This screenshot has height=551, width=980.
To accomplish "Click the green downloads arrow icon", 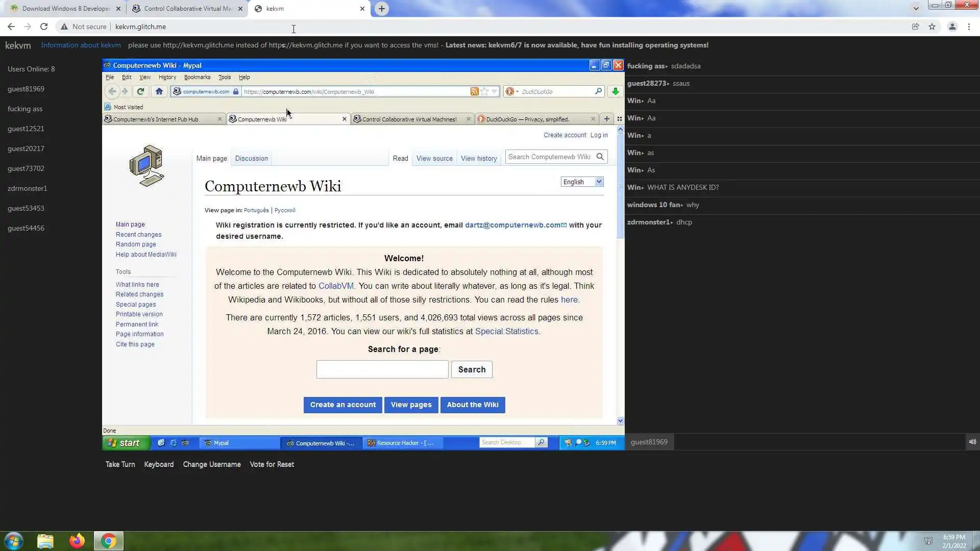I will click(615, 91).
